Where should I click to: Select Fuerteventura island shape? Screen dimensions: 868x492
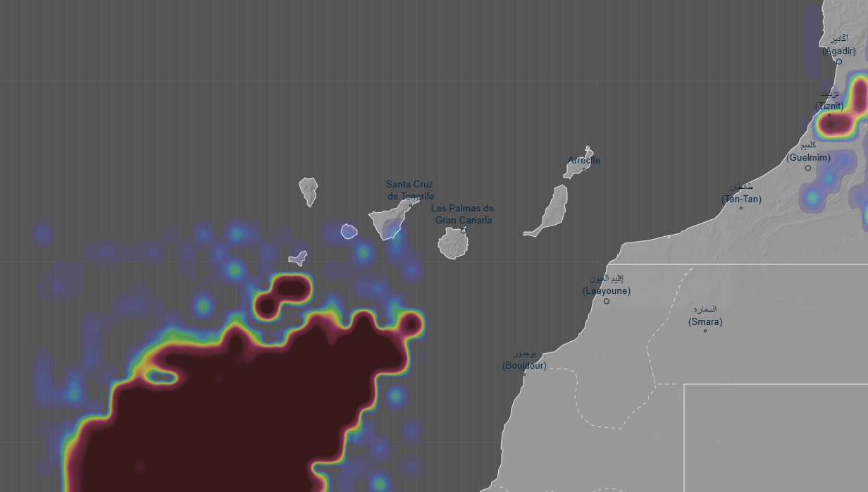[550, 211]
